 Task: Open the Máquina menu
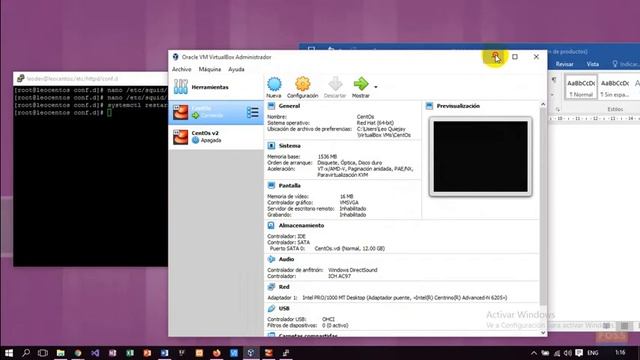210,69
